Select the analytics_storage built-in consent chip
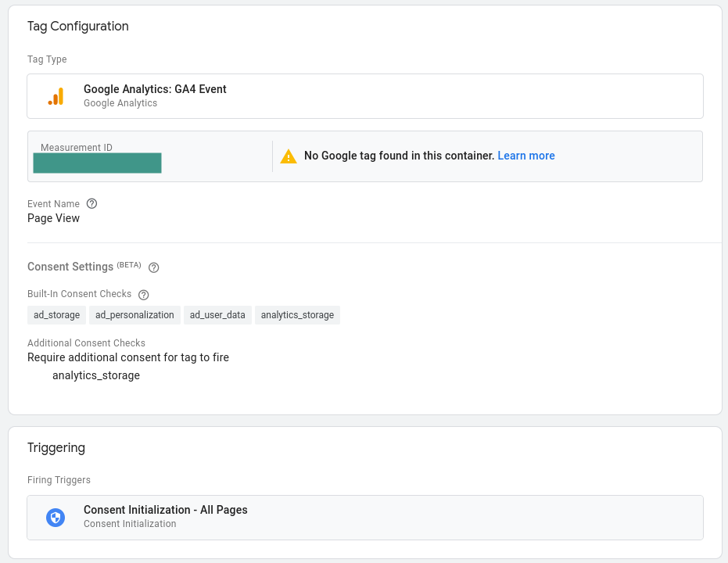 coord(297,314)
